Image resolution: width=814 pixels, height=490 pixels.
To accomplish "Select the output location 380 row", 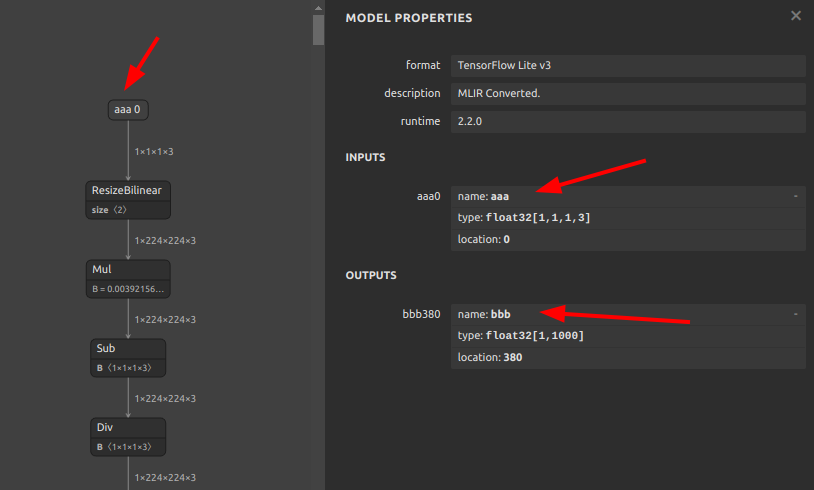I will point(628,357).
